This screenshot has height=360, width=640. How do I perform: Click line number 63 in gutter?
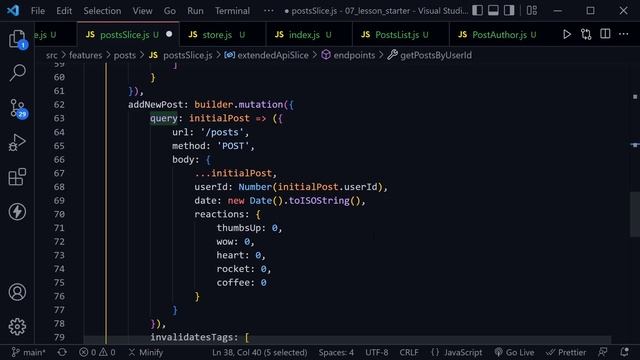pyautogui.click(x=59, y=118)
